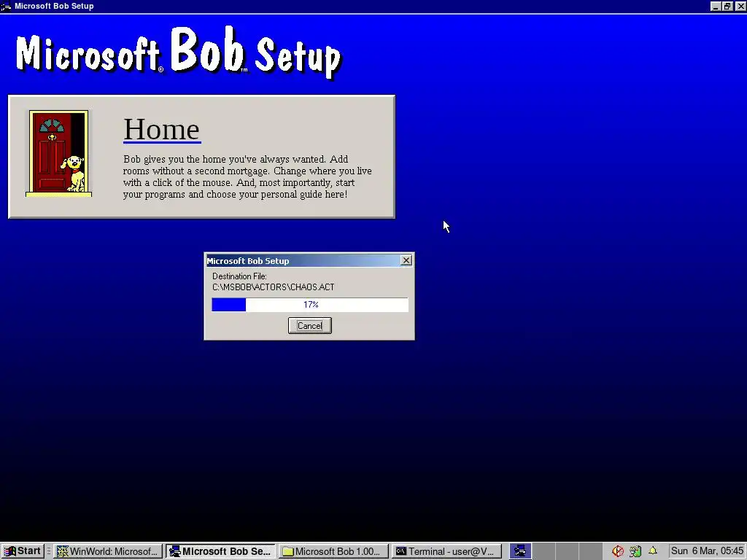Open the Microsoft Bob 1.00 folder taskbar item
The height and width of the screenshot is (560, 747).
[x=333, y=551]
